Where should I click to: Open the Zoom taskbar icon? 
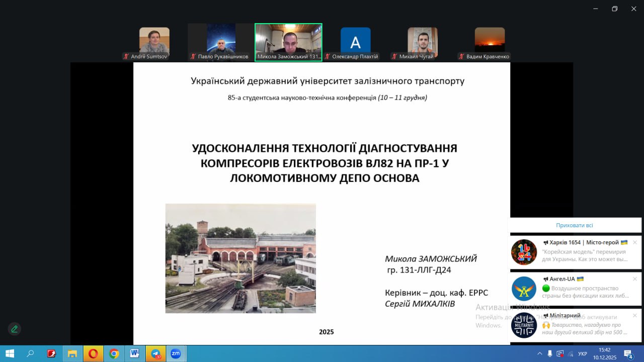pos(176,353)
